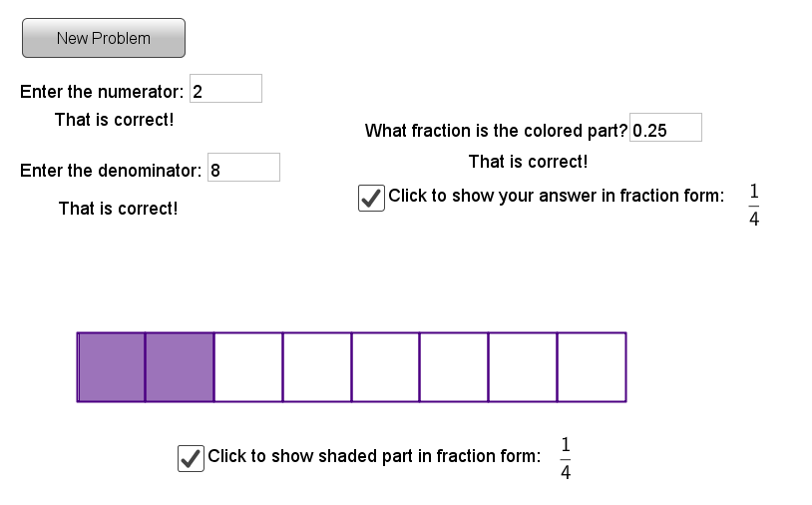Uncheck show shaded part in fraction form
This screenshot has width=812, height=505.
pyautogui.click(x=191, y=458)
